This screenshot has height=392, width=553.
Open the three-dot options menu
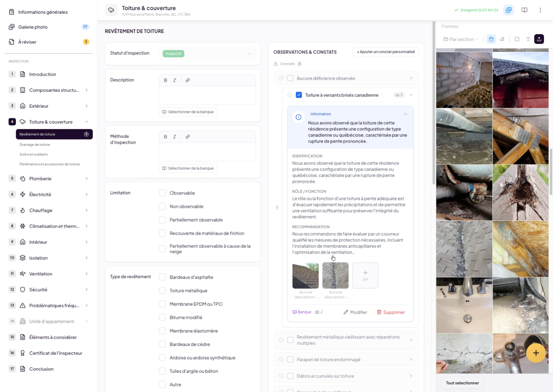pos(540,10)
